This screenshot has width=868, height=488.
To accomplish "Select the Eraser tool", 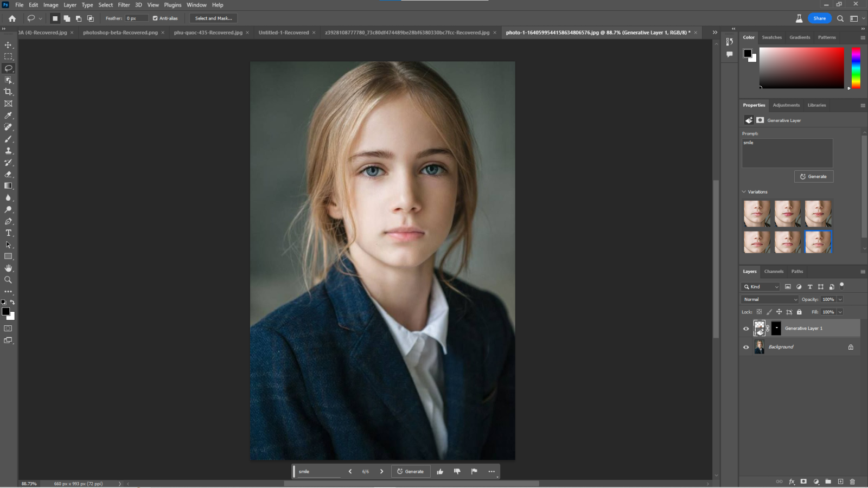I will coord(8,174).
